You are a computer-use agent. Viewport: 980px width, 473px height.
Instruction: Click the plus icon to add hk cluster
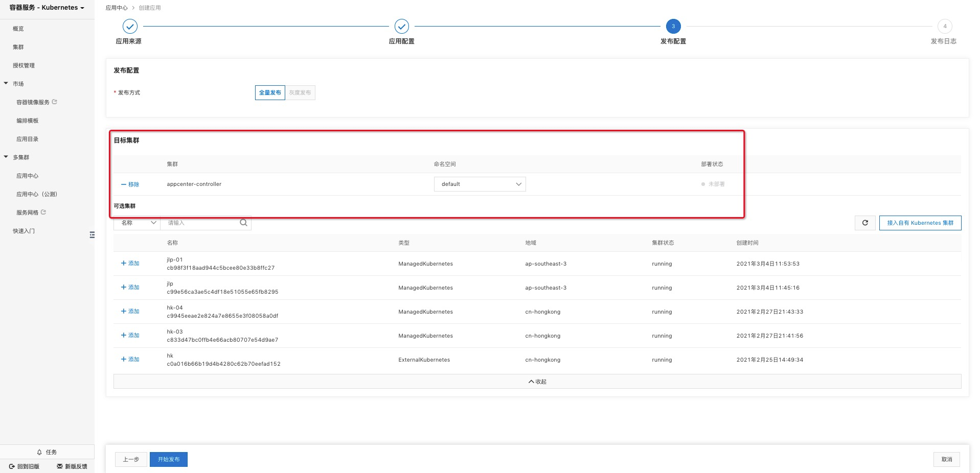[123, 359]
